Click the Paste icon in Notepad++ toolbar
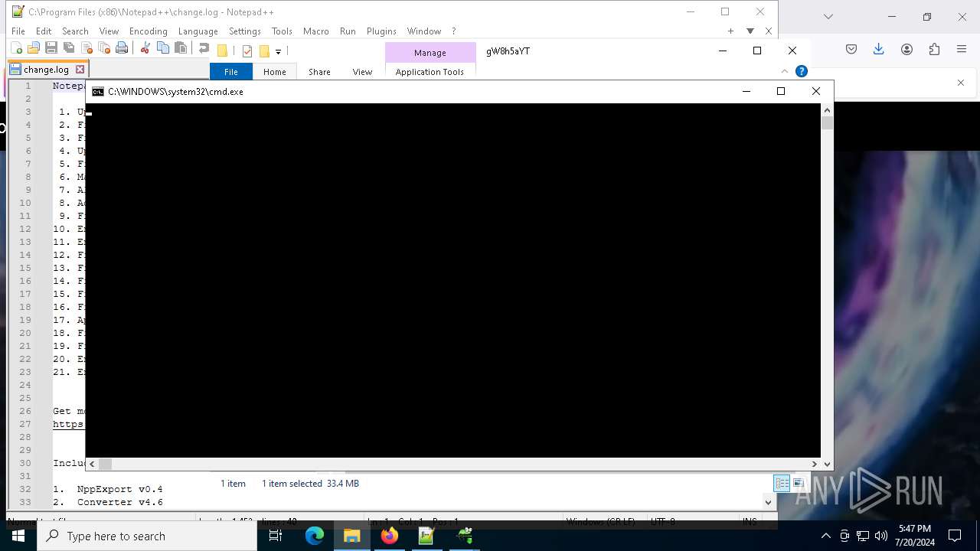 pyautogui.click(x=180, y=48)
